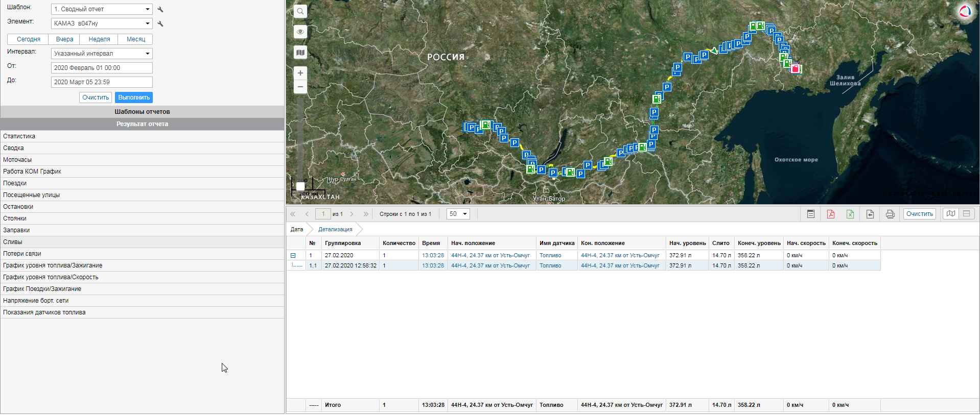The image size is (980, 415).
Task: Click the map layers icon
Action: (x=300, y=52)
